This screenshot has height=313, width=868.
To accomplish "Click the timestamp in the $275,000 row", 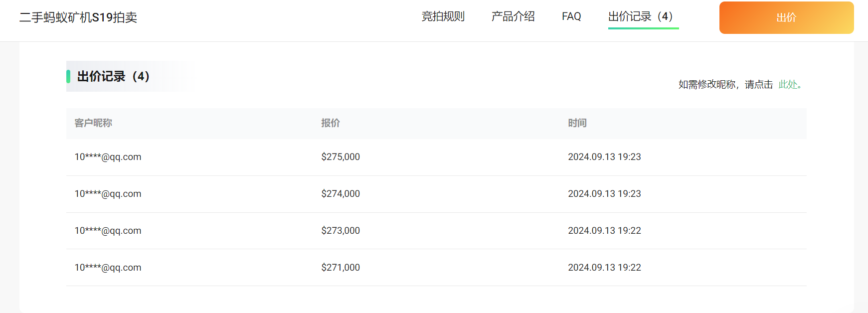I will (x=604, y=157).
